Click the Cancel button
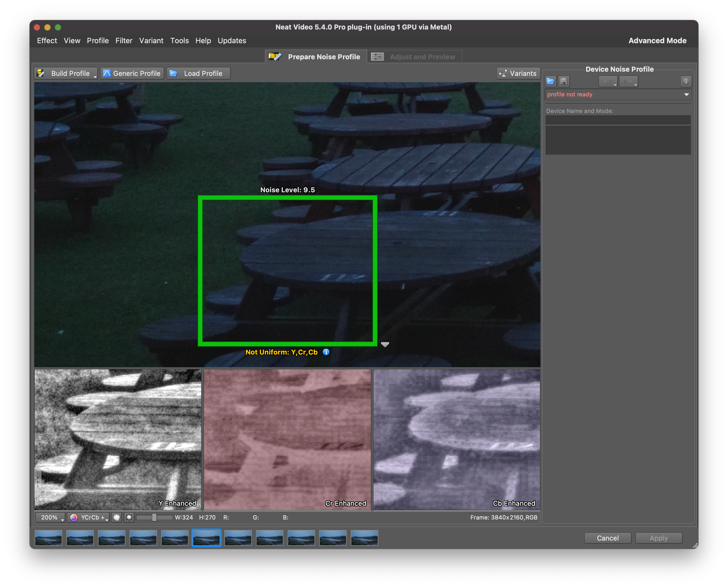Viewport: 728px width, 588px height. coord(607,538)
